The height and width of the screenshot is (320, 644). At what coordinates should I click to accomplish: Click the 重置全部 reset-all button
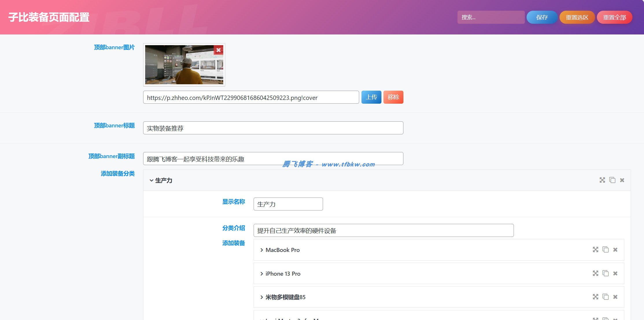point(614,17)
